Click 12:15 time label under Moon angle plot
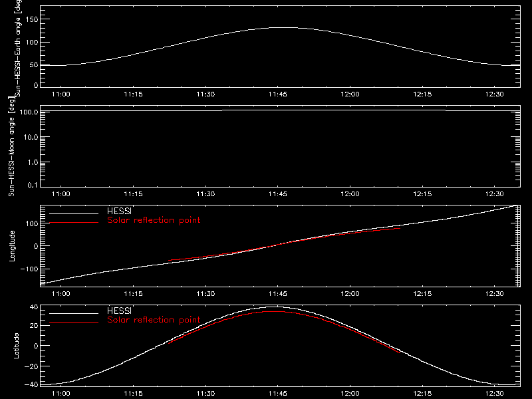Image resolution: width=532 pixels, height=399 pixels. point(422,194)
